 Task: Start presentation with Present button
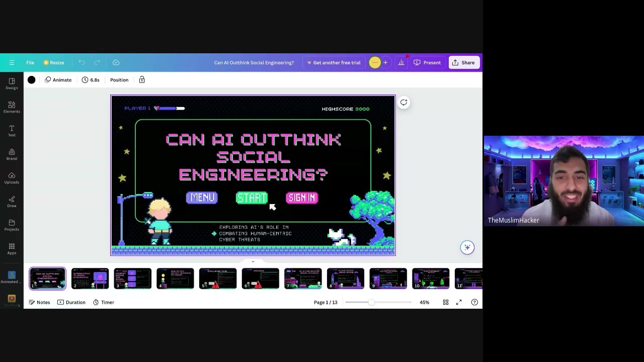[427, 63]
